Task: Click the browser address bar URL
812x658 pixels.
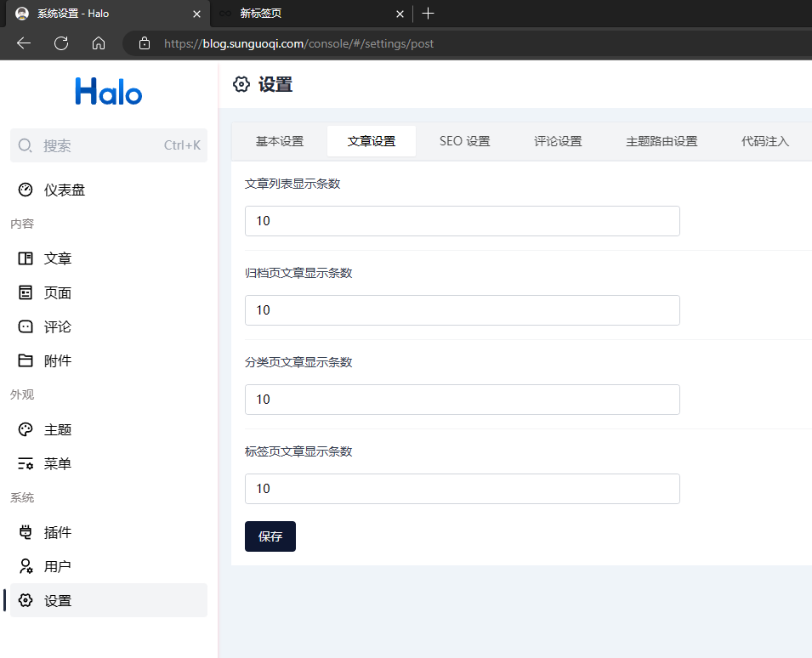Action: [298, 43]
